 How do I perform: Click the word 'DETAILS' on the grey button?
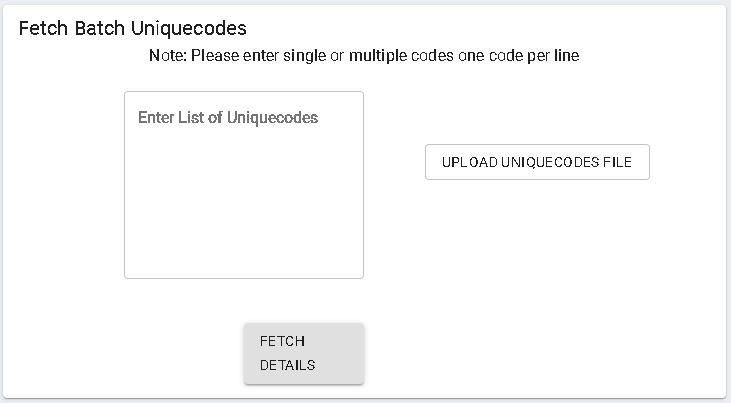pyautogui.click(x=288, y=365)
